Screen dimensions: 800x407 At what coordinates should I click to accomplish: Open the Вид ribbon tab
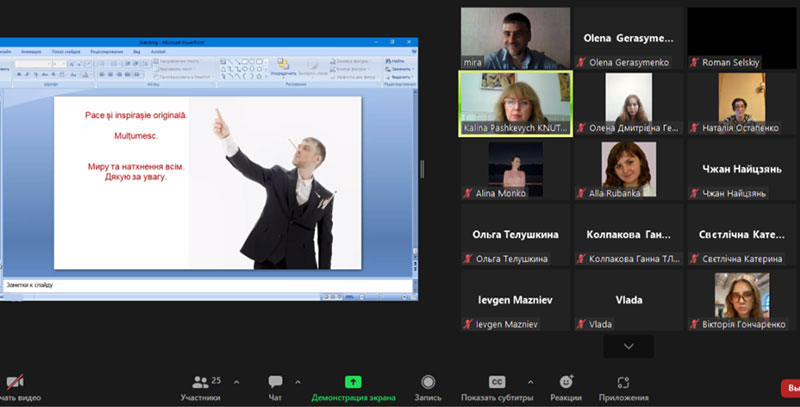pyautogui.click(x=137, y=52)
